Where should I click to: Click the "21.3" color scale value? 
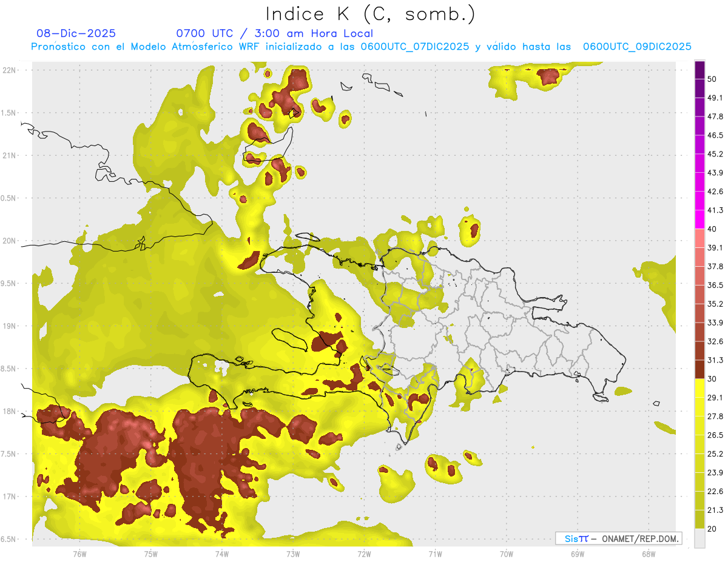point(715,510)
